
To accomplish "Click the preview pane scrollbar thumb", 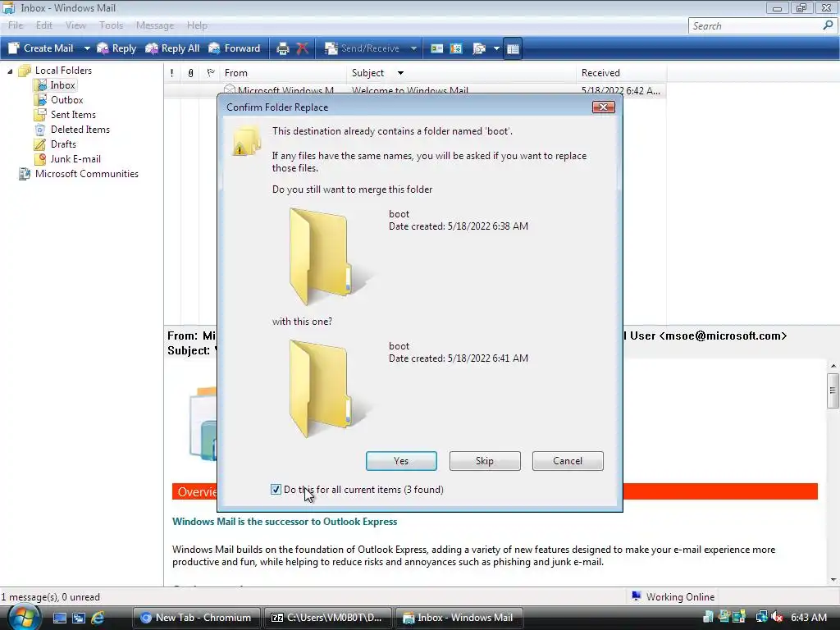I will (x=833, y=390).
